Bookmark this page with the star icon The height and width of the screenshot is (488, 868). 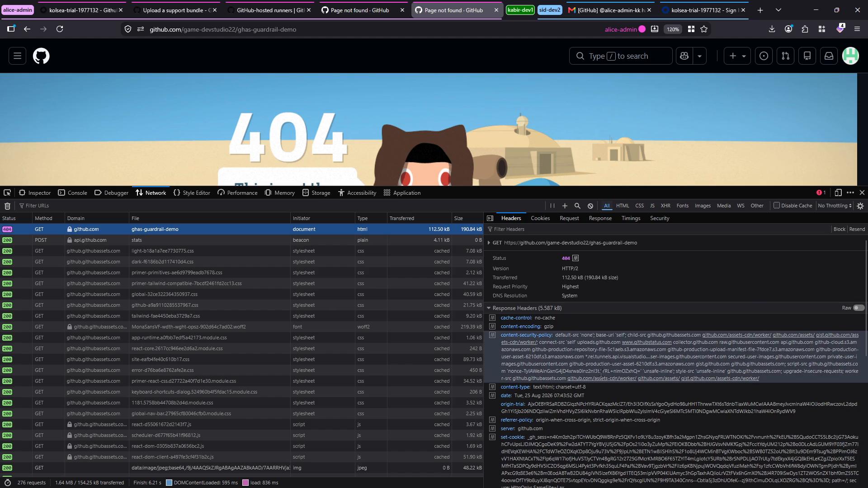coord(704,29)
